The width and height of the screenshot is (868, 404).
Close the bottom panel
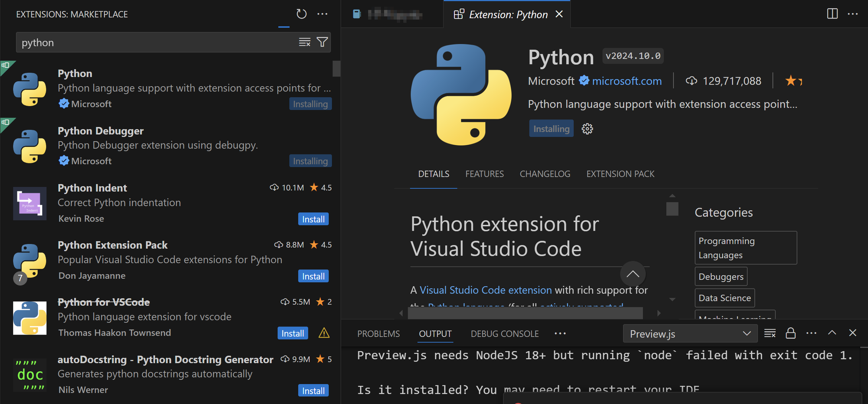[x=853, y=332]
